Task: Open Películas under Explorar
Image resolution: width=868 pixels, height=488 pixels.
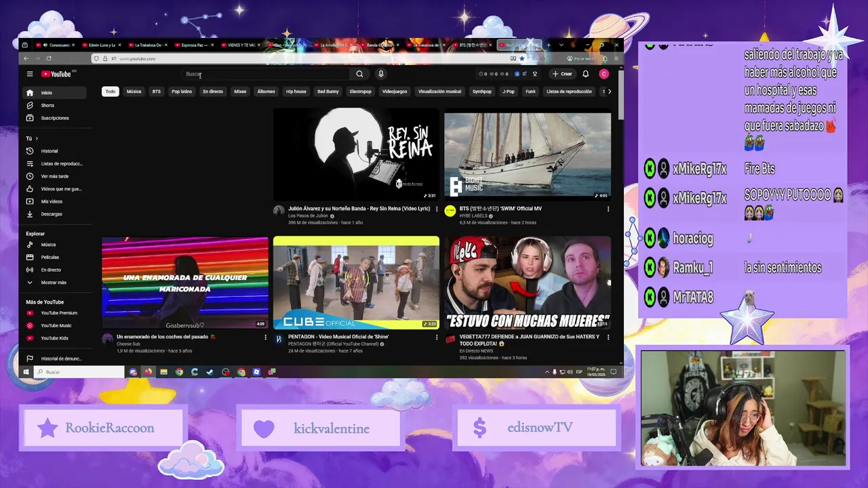Action: tap(56, 257)
